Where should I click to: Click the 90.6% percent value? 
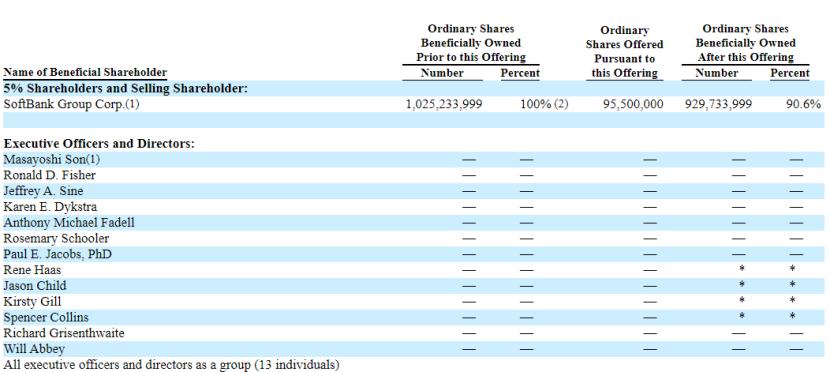click(x=804, y=104)
